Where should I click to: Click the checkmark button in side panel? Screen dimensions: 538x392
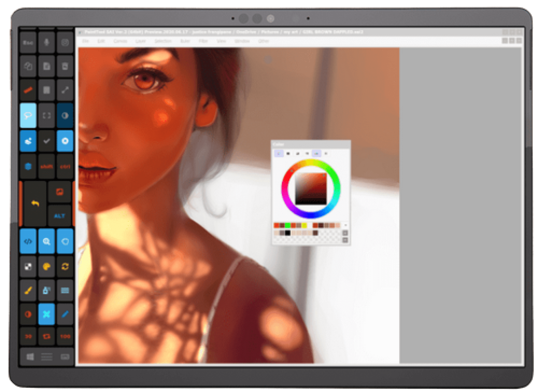47,141
